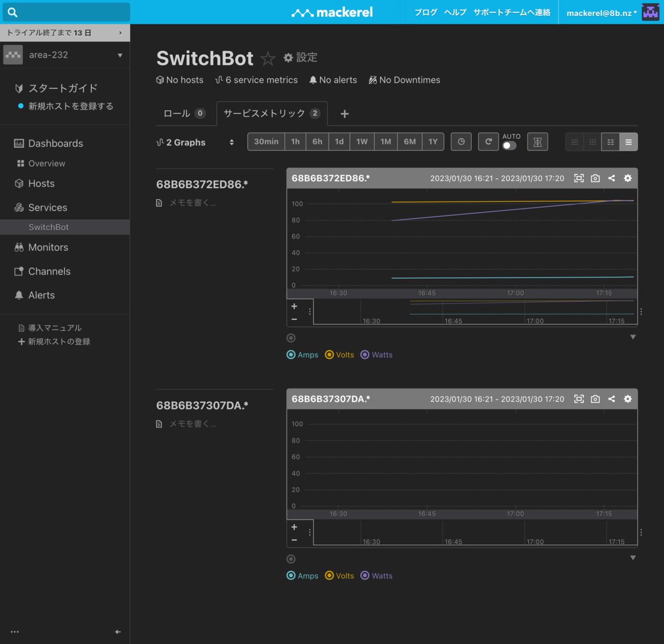The width and height of the screenshot is (664, 644).
Task: Open 68B6B372ED86 graph settings gear
Action: 627,178
